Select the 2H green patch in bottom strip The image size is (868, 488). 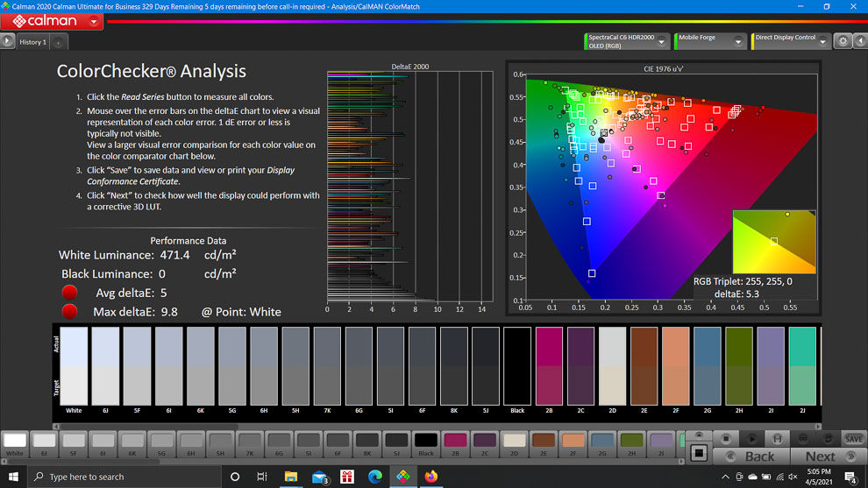click(x=631, y=444)
